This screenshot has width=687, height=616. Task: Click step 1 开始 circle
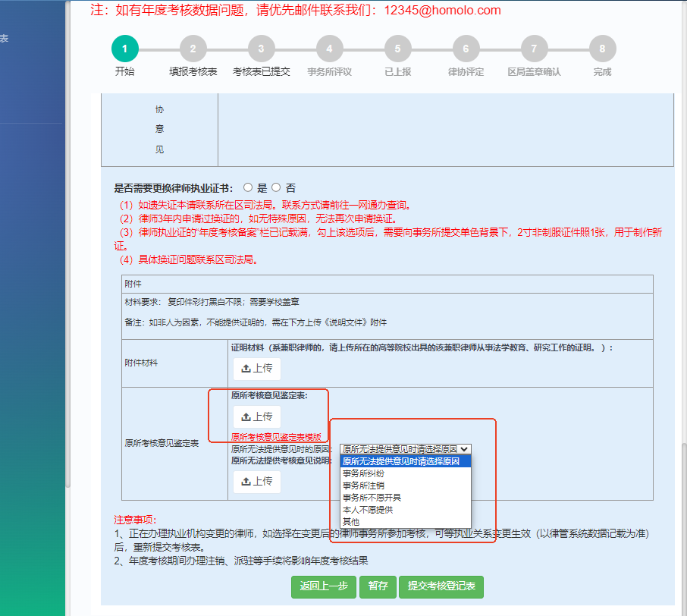point(124,49)
